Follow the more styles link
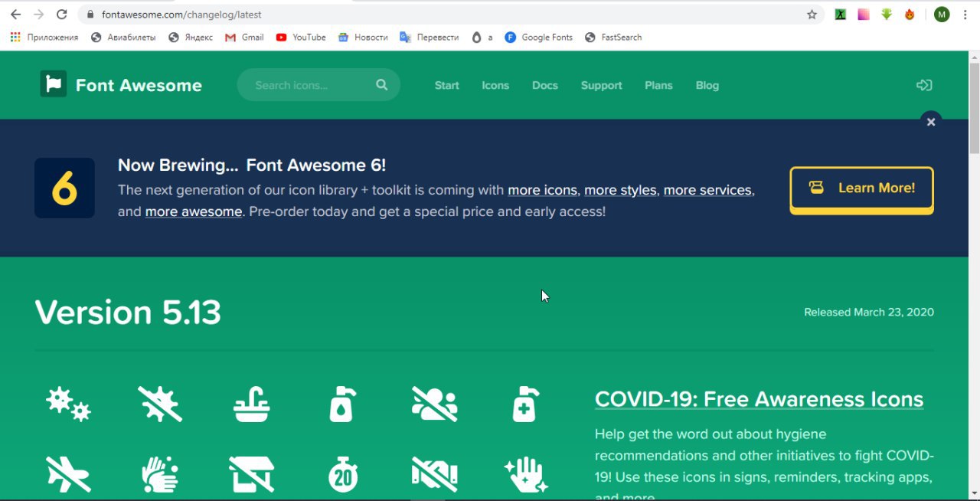Viewport: 980px width, 501px height. click(x=620, y=190)
